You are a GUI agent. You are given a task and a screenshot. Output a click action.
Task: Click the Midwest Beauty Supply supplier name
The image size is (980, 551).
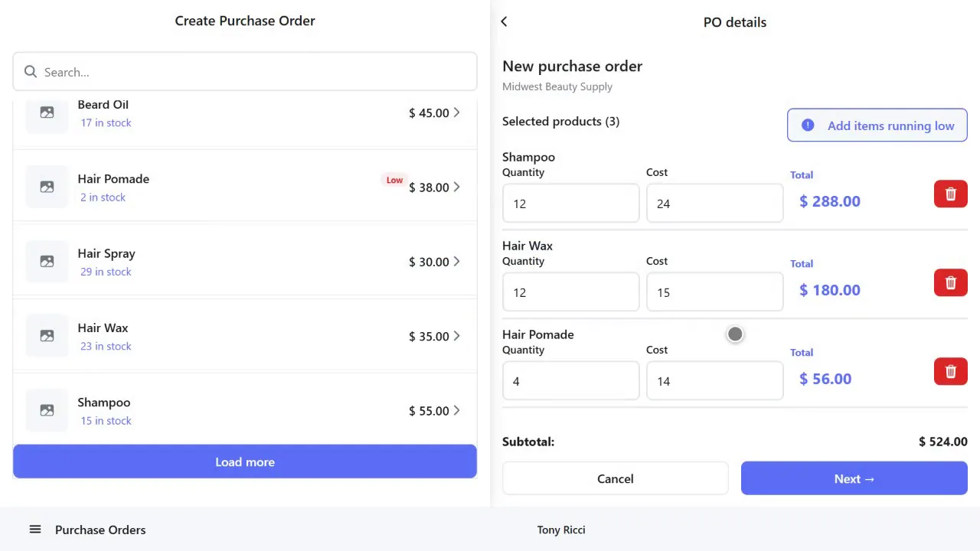coord(557,86)
